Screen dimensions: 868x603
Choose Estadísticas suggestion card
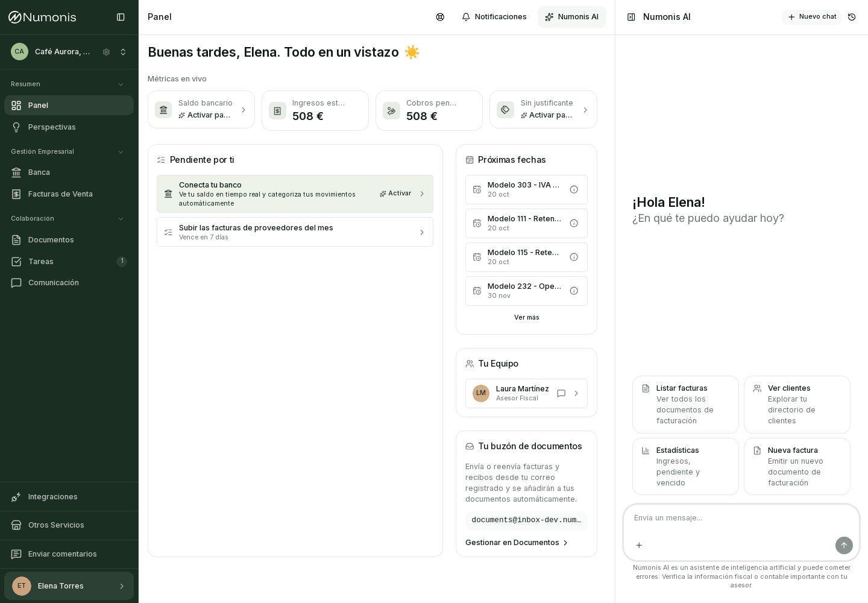point(685,467)
